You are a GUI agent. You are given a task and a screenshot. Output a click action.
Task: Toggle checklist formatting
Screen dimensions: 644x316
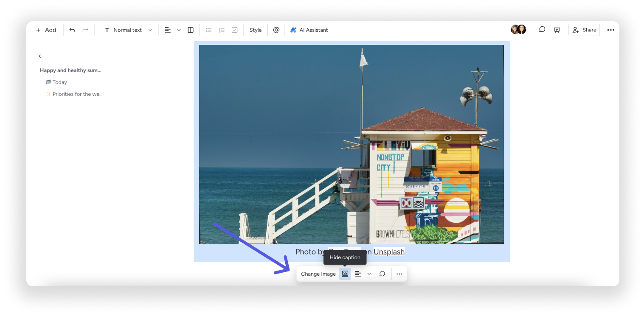235,30
